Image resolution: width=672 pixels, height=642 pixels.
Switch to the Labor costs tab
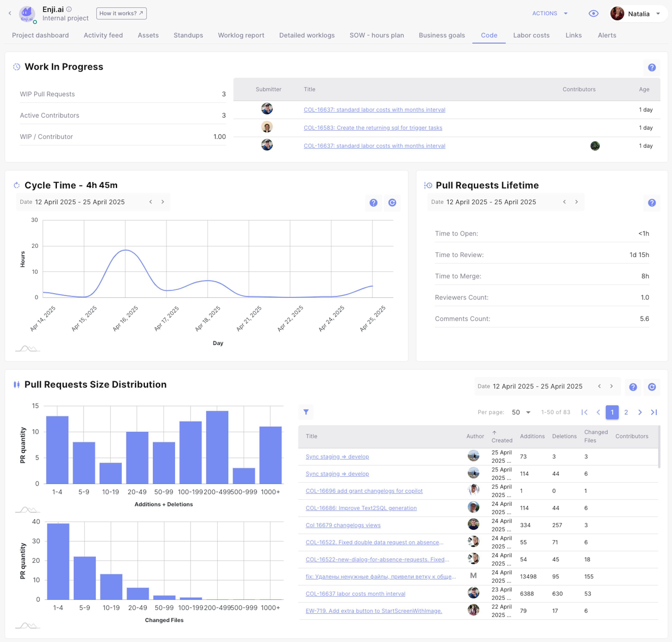pyautogui.click(x=531, y=35)
